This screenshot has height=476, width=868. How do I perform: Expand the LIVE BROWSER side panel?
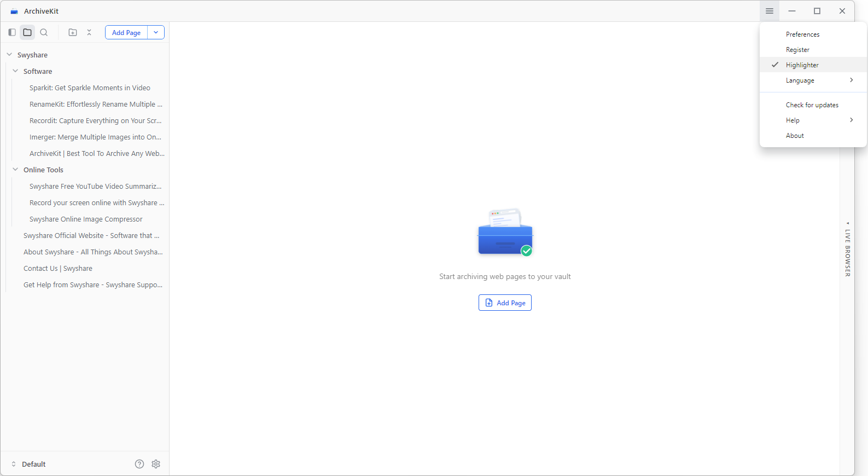click(x=847, y=249)
